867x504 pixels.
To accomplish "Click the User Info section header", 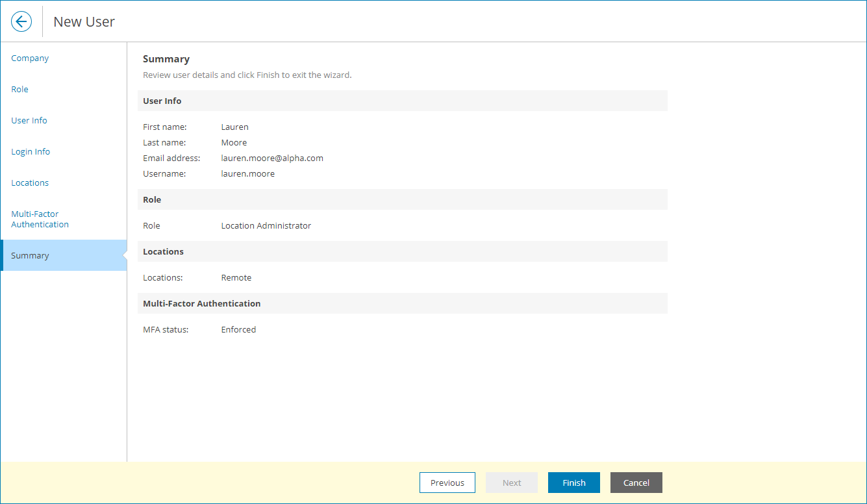I will (161, 101).
